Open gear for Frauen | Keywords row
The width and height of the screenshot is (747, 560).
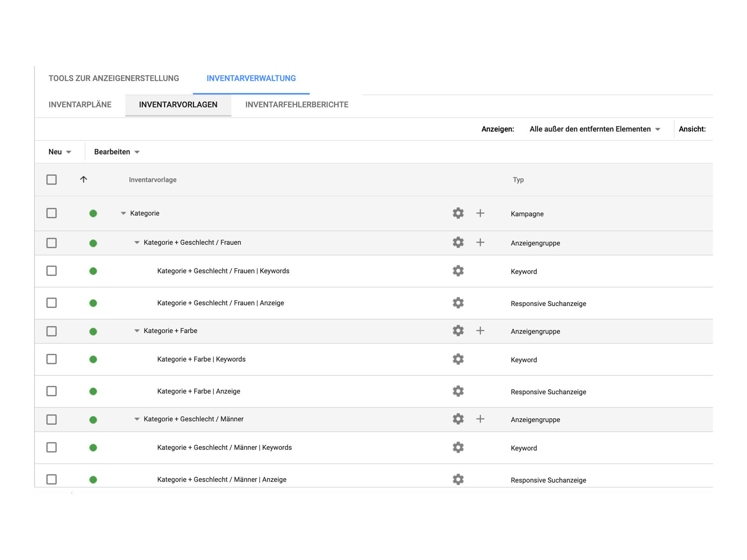click(x=458, y=271)
